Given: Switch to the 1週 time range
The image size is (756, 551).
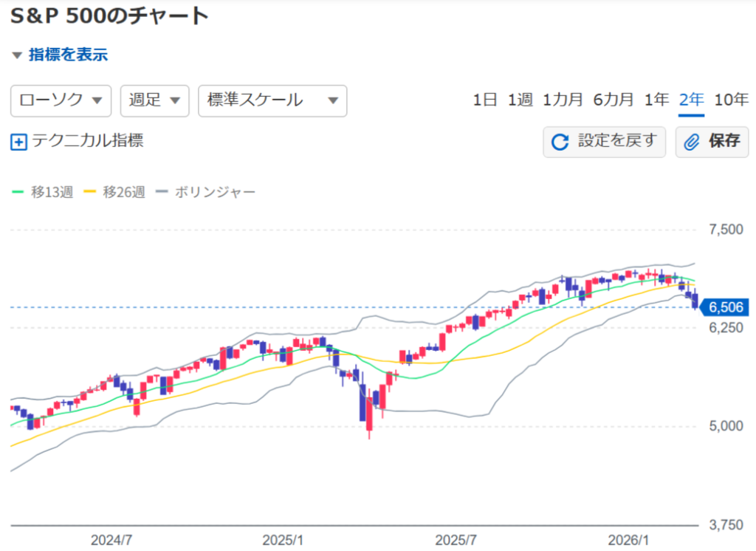Looking at the screenshot, I should coord(520,100).
